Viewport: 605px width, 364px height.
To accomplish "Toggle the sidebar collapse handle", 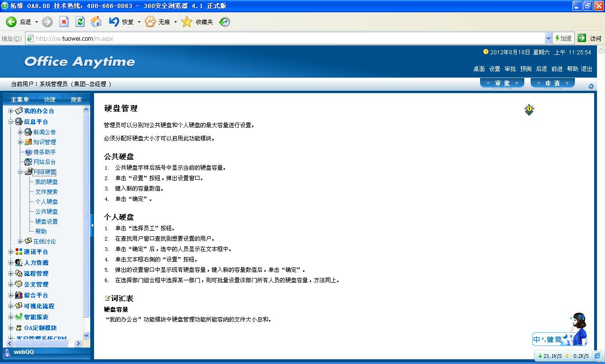I will [x=92, y=225].
